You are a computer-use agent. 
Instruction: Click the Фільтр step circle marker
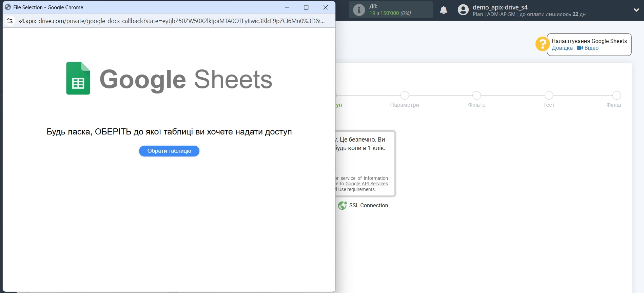point(476,95)
